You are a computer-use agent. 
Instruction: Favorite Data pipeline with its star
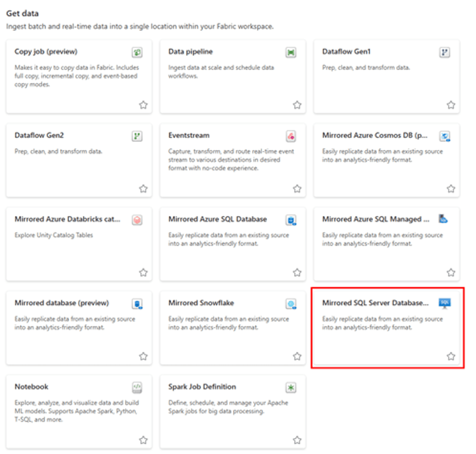coord(297,105)
